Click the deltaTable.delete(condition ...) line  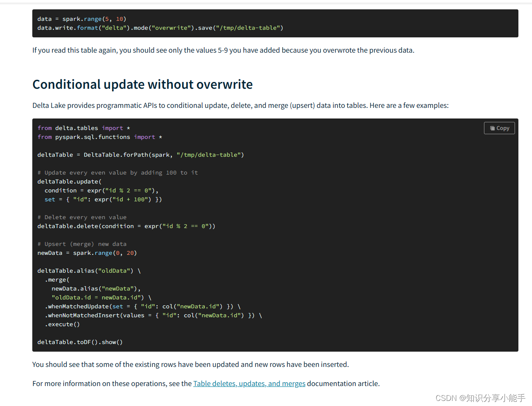tap(126, 226)
